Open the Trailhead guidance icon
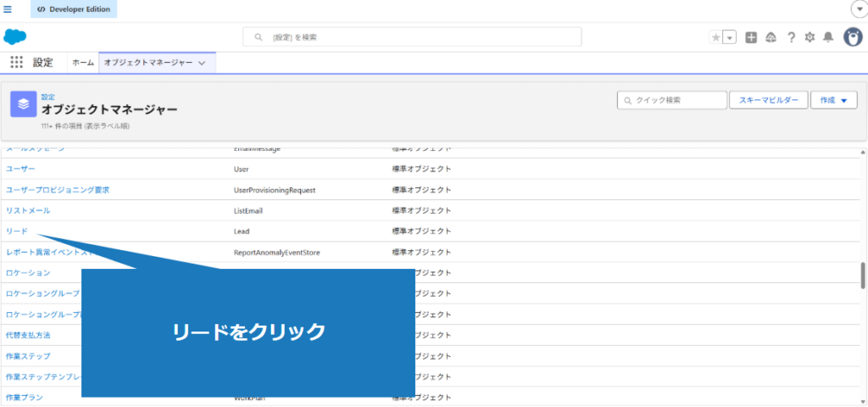 click(771, 37)
